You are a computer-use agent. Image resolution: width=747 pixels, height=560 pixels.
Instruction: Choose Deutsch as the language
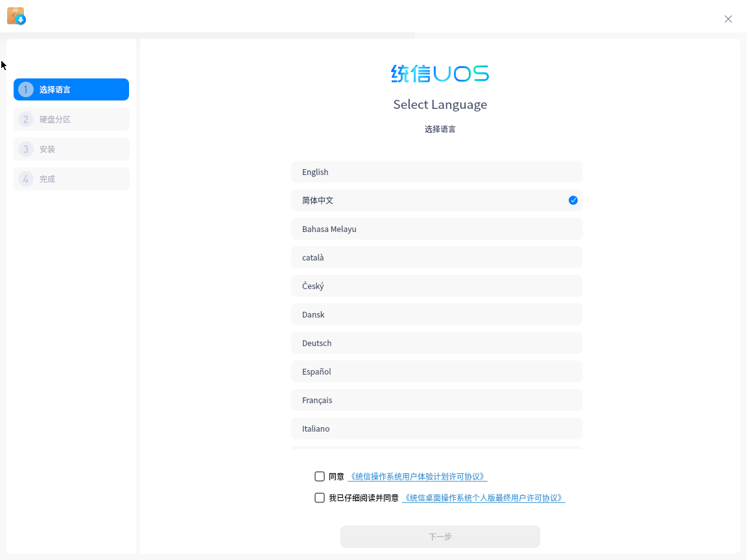pos(437,344)
